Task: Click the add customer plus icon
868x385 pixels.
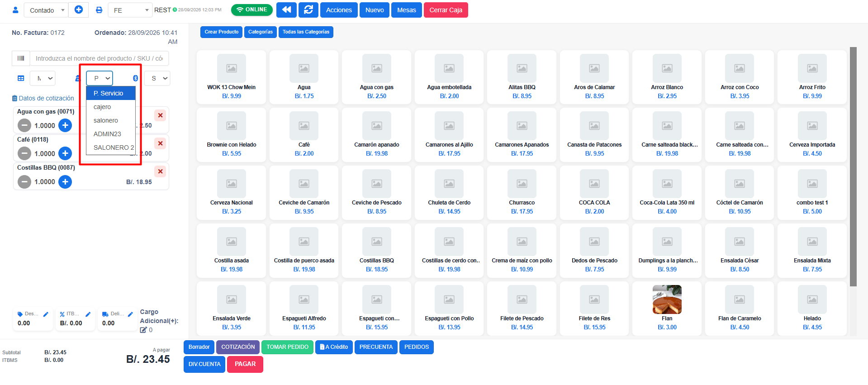Action: tap(79, 10)
